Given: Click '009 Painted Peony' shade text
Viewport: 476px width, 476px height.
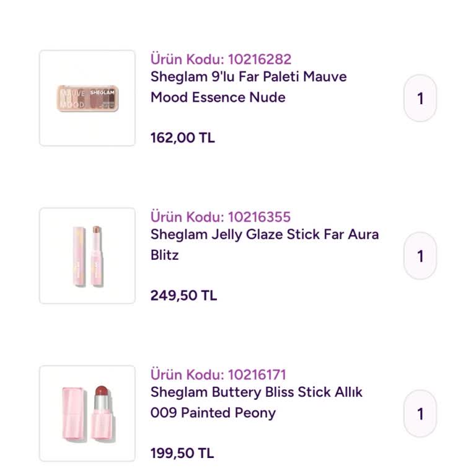Looking at the screenshot, I should pyautogui.click(x=213, y=413).
